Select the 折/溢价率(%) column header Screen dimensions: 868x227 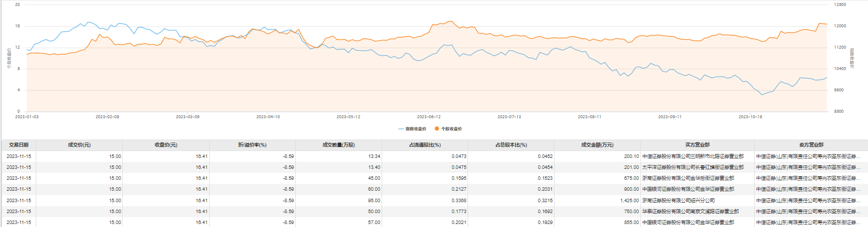(252, 145)
